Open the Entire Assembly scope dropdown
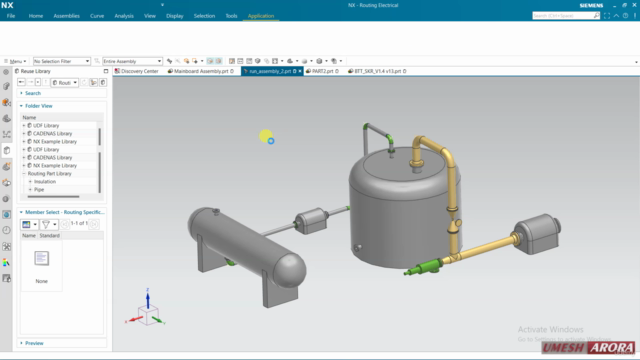640x360 pixels. 132,61
